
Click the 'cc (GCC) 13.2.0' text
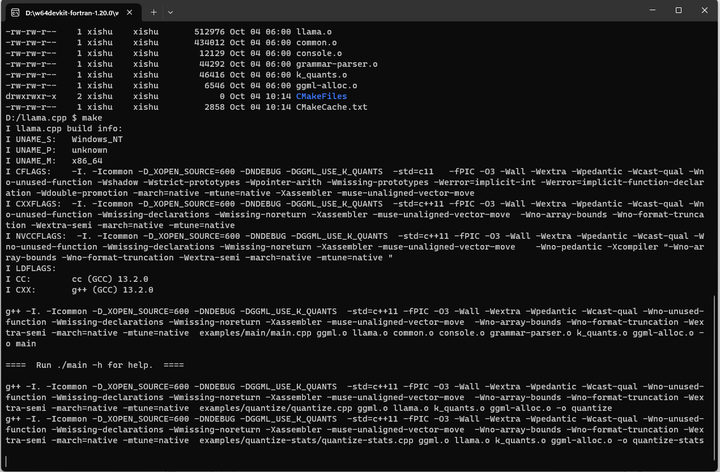(x=110, y=279)
